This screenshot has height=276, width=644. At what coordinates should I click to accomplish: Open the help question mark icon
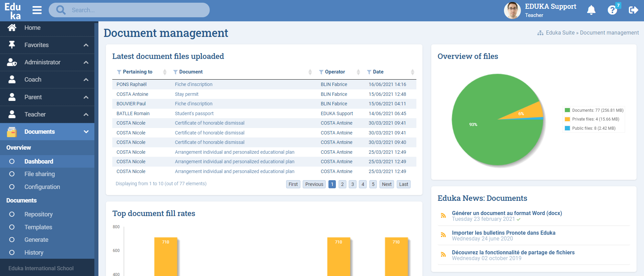(612, 10)
